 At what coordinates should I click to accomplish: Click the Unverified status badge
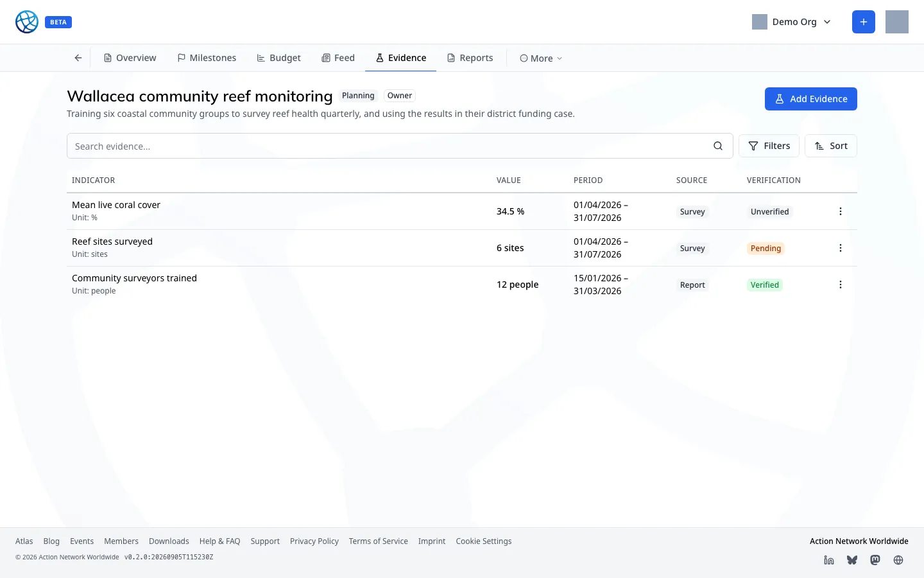770,211
